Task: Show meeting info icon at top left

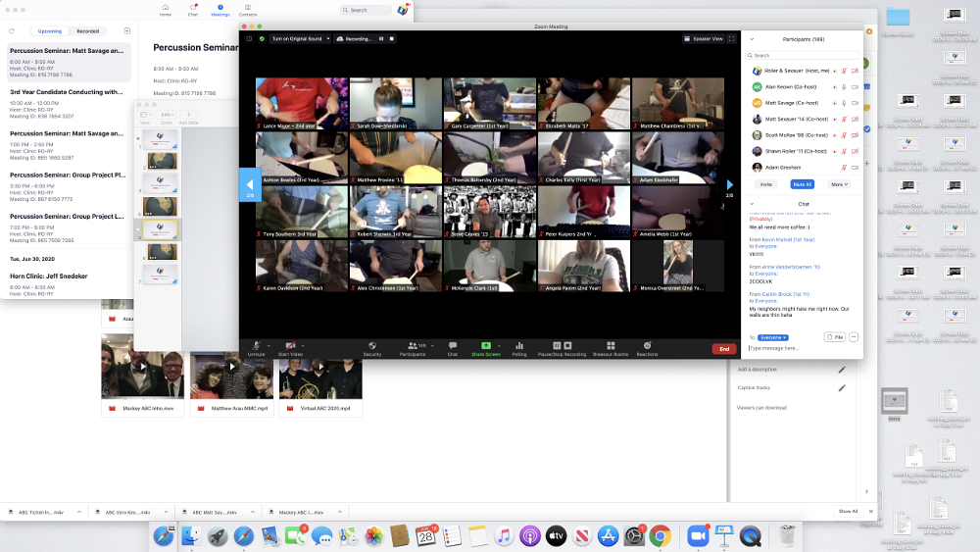Action: tap(249, 39)
